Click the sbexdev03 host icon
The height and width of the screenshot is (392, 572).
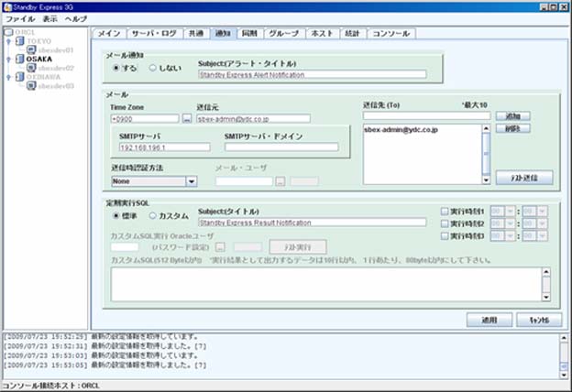tap(31, 86)
